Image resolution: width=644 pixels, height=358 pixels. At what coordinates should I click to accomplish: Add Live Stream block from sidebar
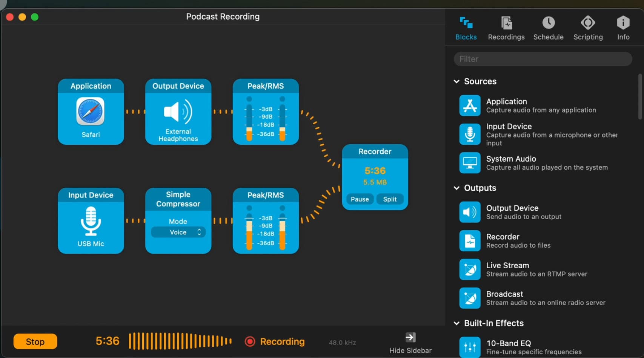(470, 269)
